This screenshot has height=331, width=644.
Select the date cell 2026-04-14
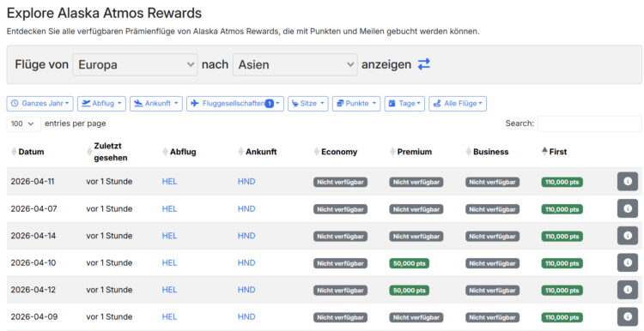click(33, 236)
